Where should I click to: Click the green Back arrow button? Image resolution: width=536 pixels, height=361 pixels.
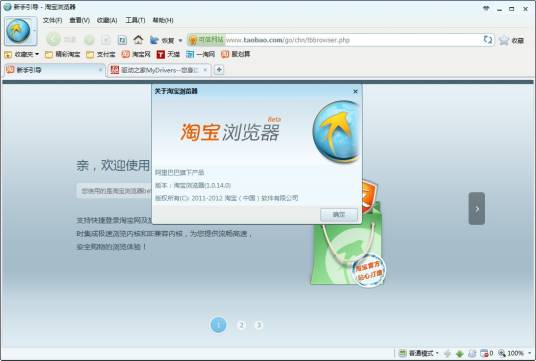(x=54, y=40)
